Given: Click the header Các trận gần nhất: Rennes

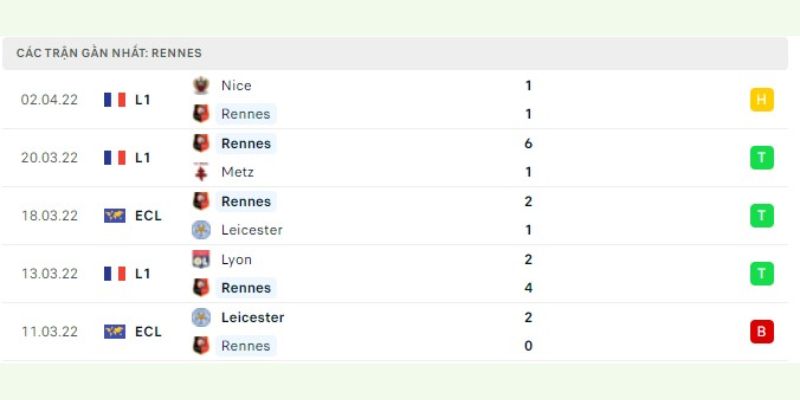Looking at the screenshot, I should tap(109, 53).
